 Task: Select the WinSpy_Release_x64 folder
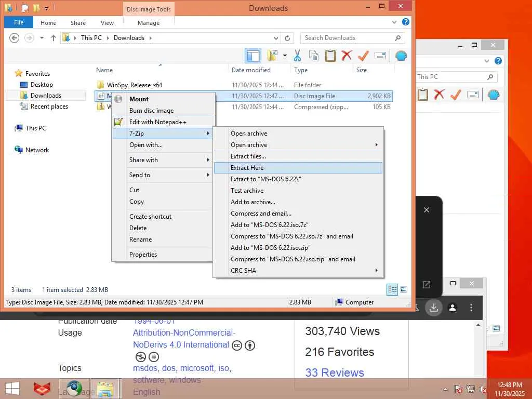tap(135, 85)
